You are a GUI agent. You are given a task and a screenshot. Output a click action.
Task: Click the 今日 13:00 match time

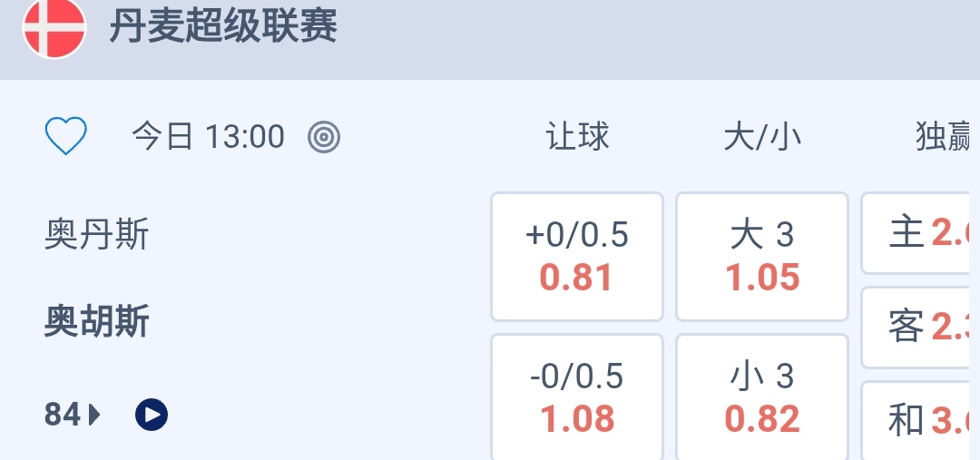[208, 137]
